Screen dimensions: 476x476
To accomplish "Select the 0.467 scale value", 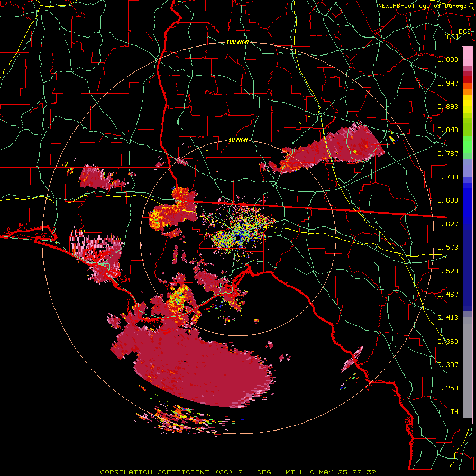I will pos(448,295).
